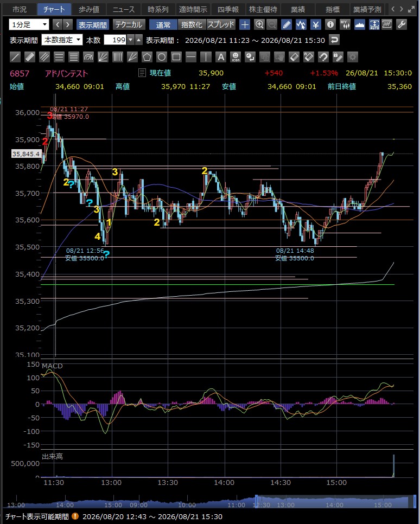
Task: Switch to the 時系列 tab
Action: (158, 10)
